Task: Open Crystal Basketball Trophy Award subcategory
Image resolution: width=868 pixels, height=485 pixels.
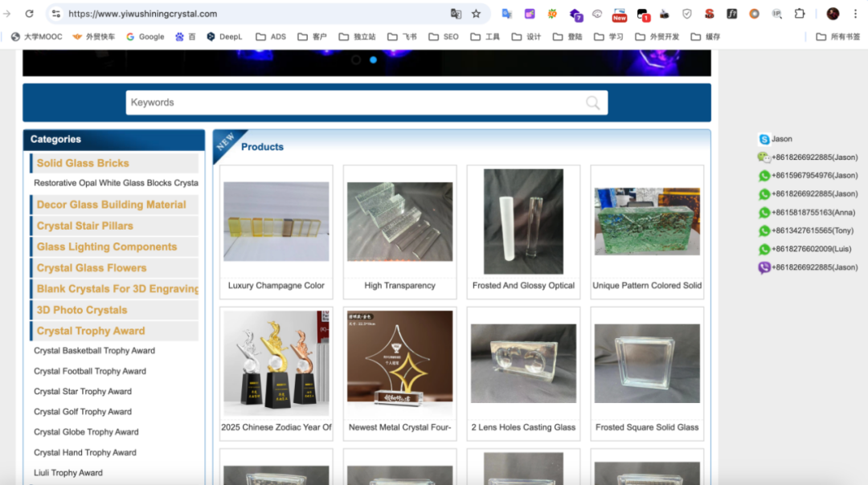Action: tap(94, 351)
